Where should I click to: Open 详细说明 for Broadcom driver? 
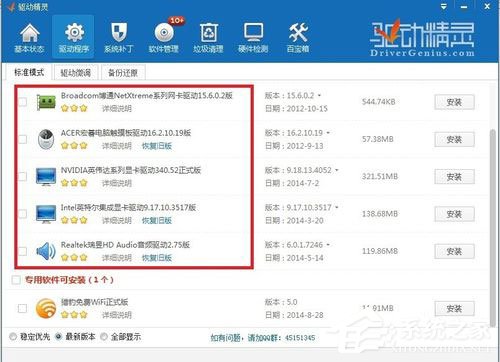117,109
